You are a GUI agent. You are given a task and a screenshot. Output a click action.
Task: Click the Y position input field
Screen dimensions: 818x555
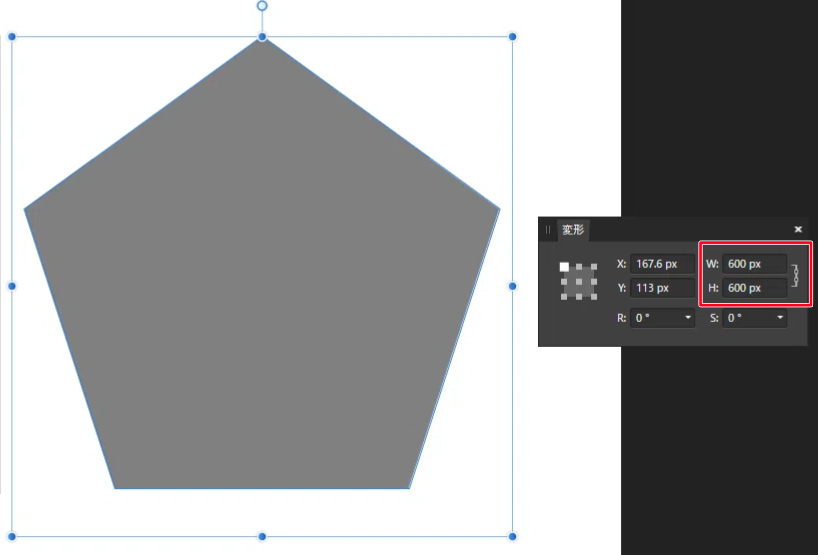(662, 288)
